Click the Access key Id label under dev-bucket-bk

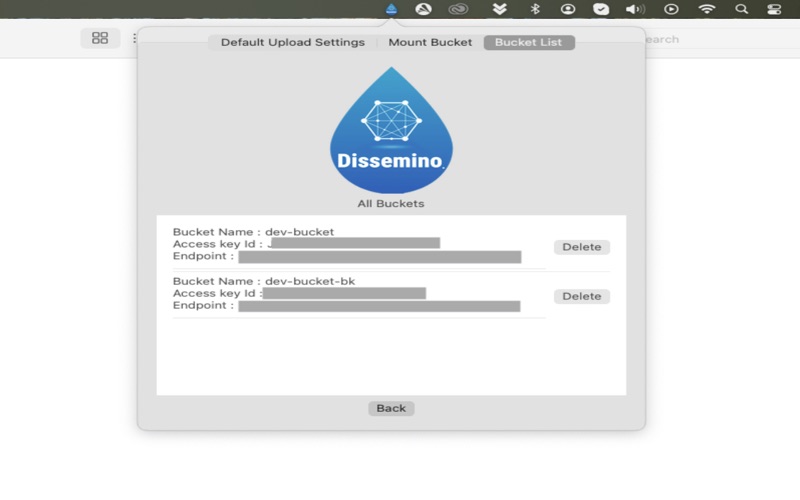coord(217,293)
